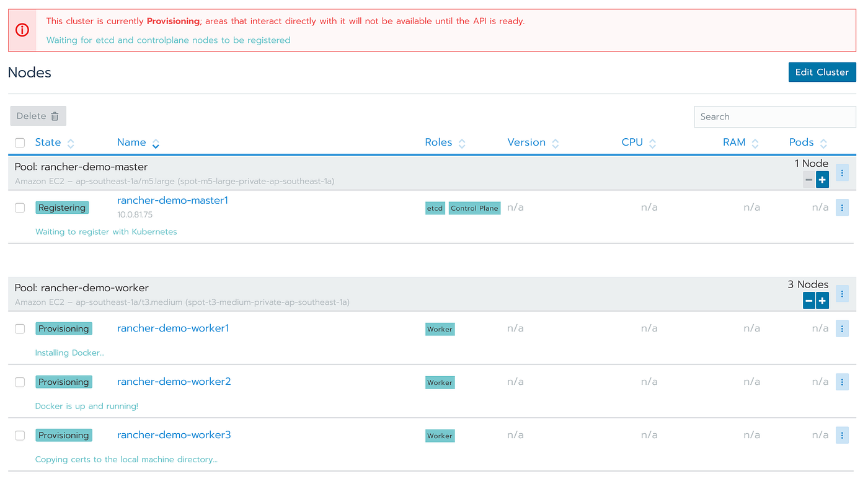
Task: Scale up the rancher-demo-master pool
Action: 822,179
